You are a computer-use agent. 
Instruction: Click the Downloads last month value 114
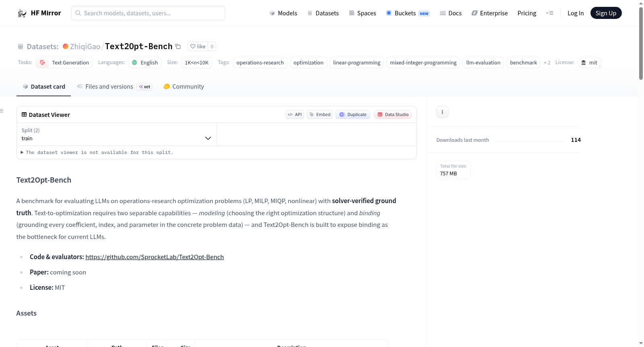click(576, 140)
